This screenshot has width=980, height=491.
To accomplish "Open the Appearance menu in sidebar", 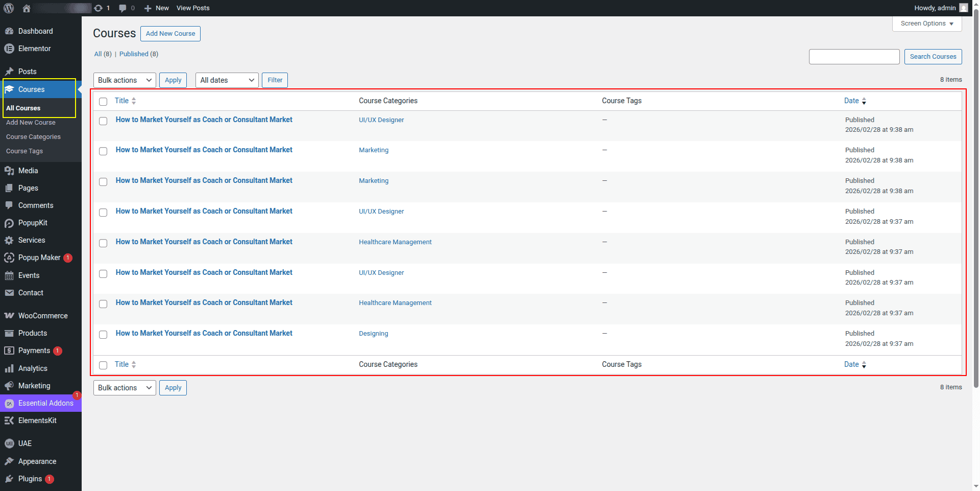I will [x=37, y=461].
